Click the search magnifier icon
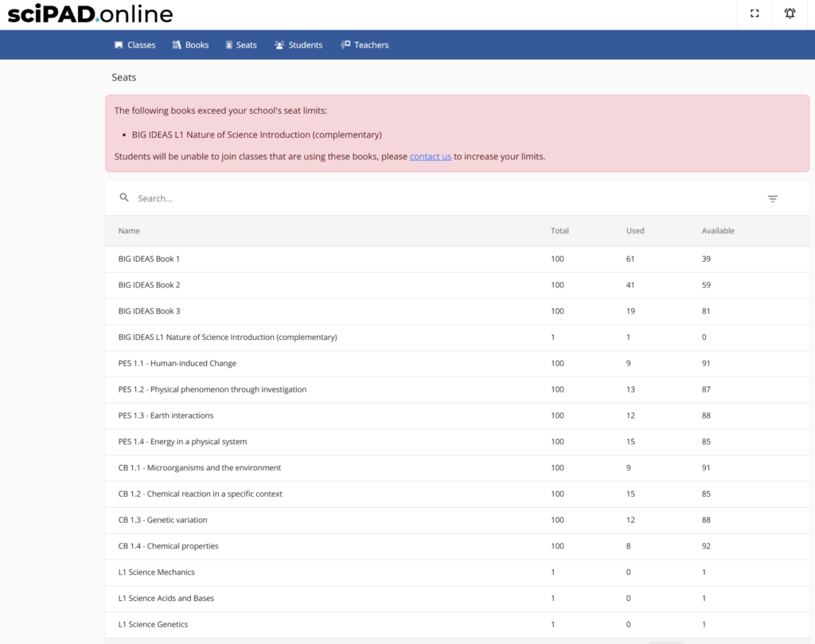 tap(124, 198)
